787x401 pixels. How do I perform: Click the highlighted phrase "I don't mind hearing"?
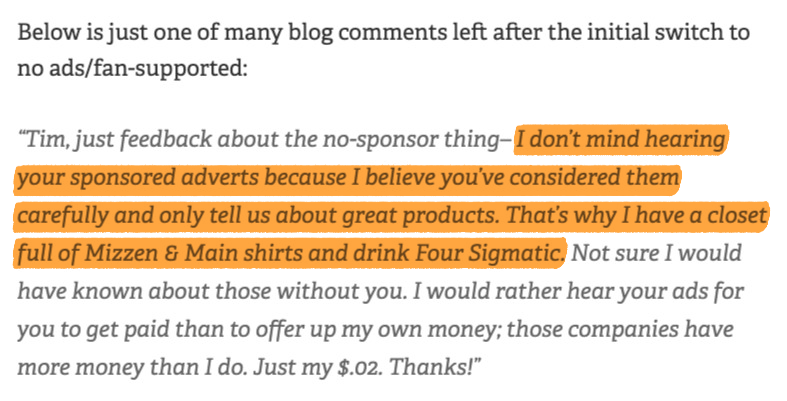pos(621,139)
